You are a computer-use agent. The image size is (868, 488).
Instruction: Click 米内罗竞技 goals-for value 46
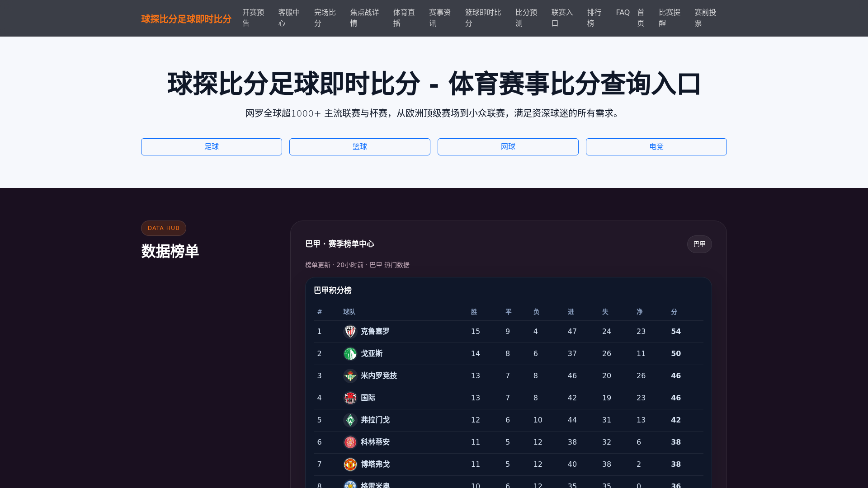(572, 376)
